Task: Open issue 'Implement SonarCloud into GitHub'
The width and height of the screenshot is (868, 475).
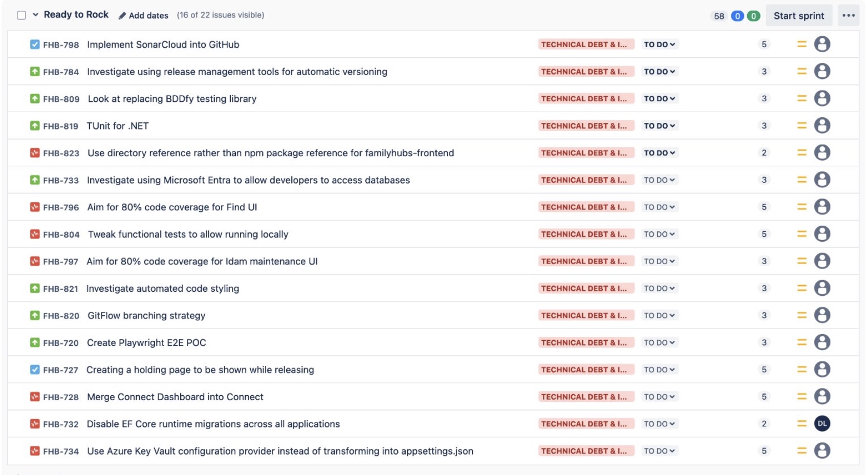Action: coord(163,45)
